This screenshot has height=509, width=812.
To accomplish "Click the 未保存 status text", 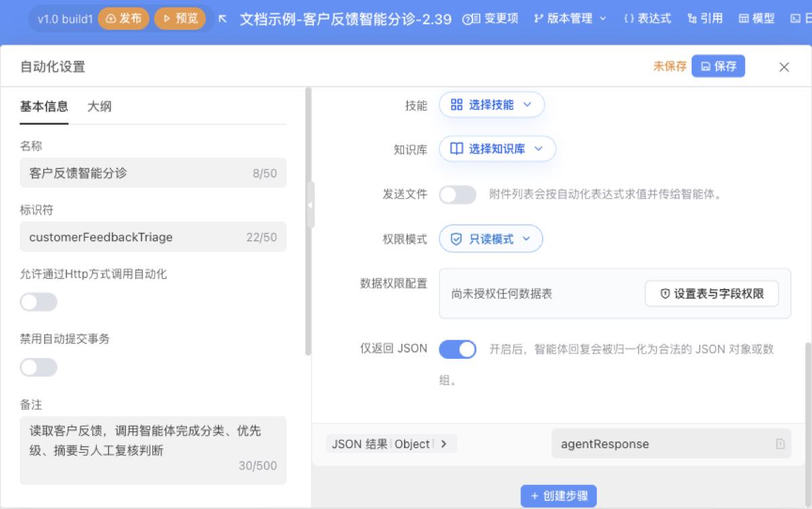I will click(x=669, y=66).
